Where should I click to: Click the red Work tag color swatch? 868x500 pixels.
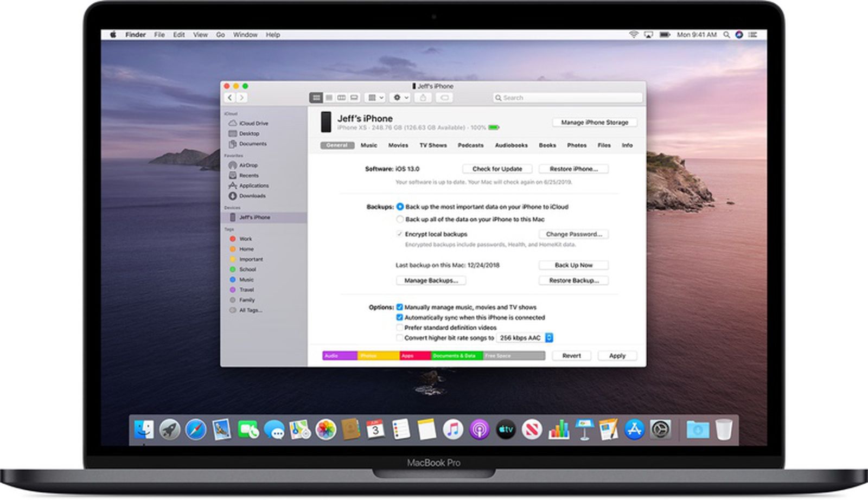pos(233,239)
